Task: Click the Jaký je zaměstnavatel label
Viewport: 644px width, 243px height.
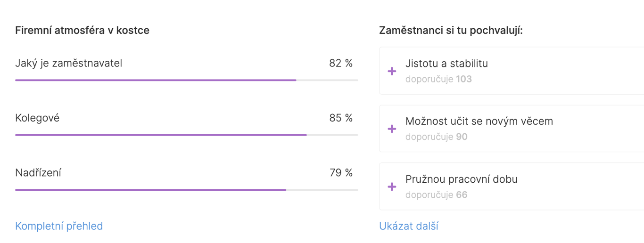Action: (x=69, y=63)
